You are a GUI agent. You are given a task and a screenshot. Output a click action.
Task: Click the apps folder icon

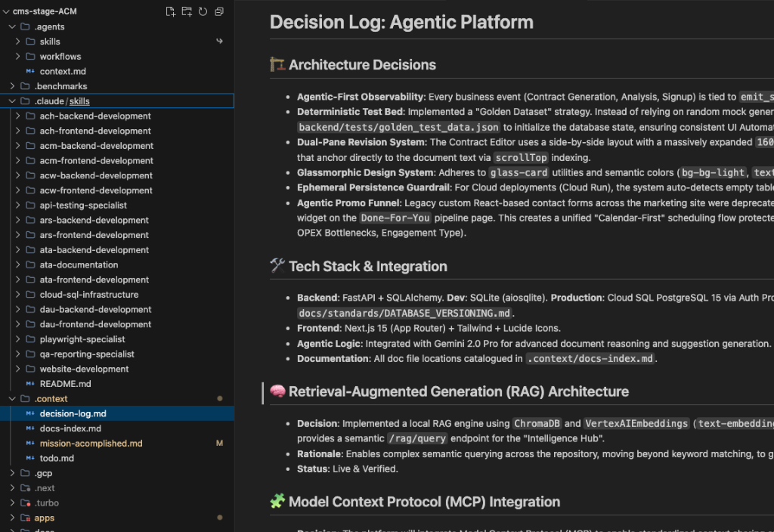25,517
